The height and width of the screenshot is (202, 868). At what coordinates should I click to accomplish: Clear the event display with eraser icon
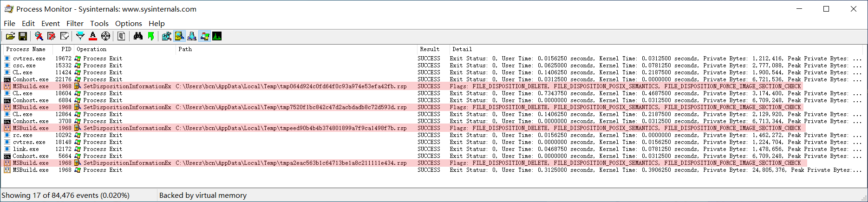pos(65,36)
